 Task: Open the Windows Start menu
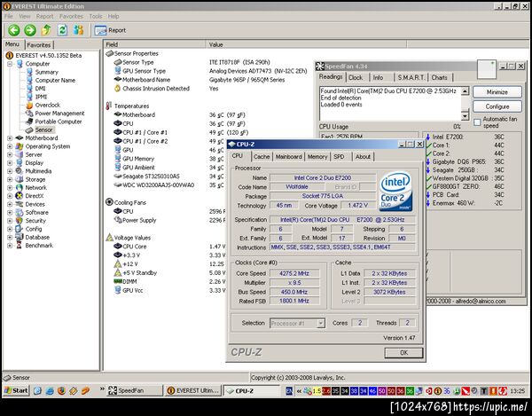click(x=16, y=390)
